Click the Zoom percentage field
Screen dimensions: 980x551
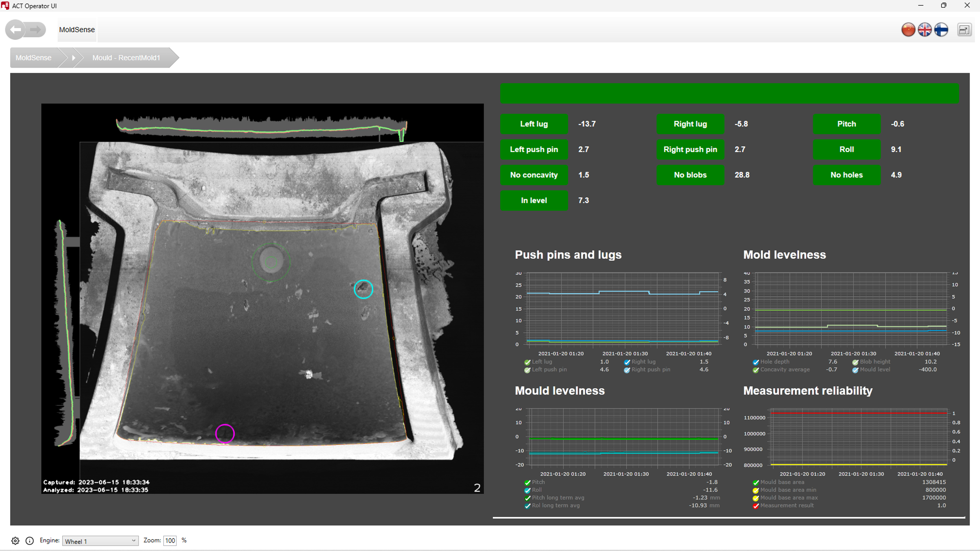point(170,541)
